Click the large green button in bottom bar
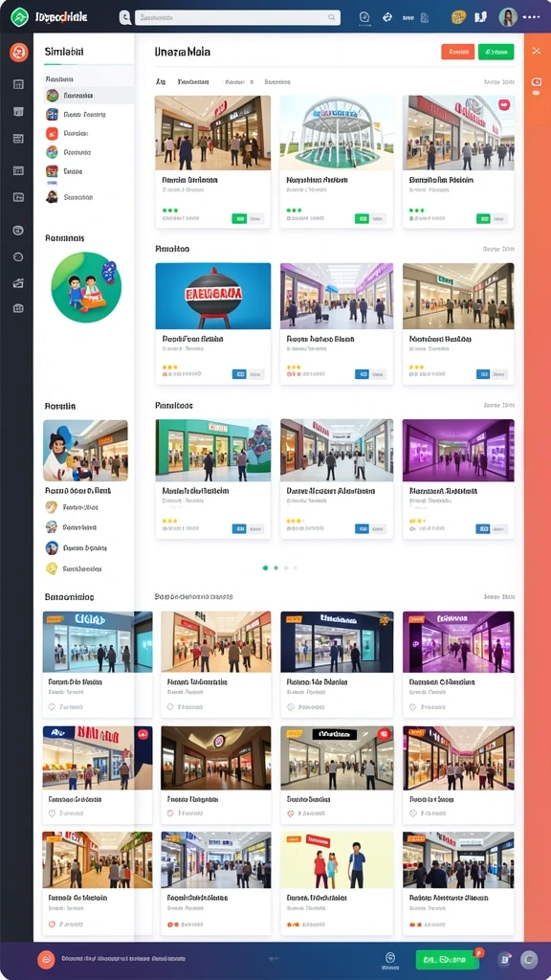 point(448,959)
